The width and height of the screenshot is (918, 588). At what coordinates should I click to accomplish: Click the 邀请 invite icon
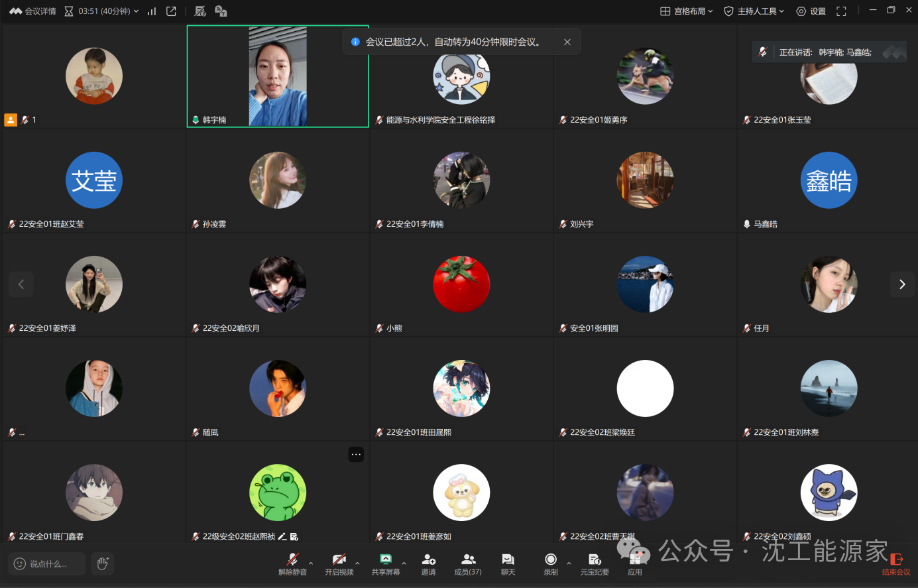(x=428, y=560)
